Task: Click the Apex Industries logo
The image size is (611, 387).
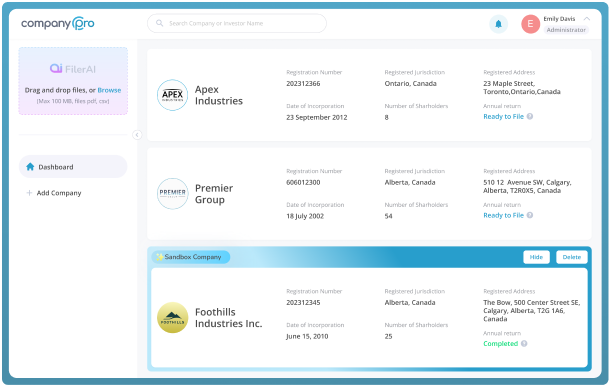Action: pyautogui.click(x=172, y=95)
